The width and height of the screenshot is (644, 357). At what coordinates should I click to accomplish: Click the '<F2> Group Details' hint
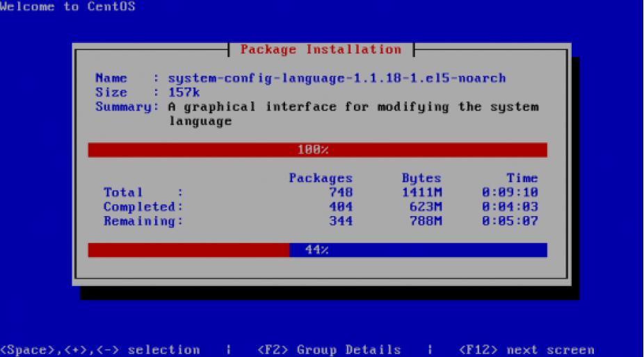coord(329,349)
